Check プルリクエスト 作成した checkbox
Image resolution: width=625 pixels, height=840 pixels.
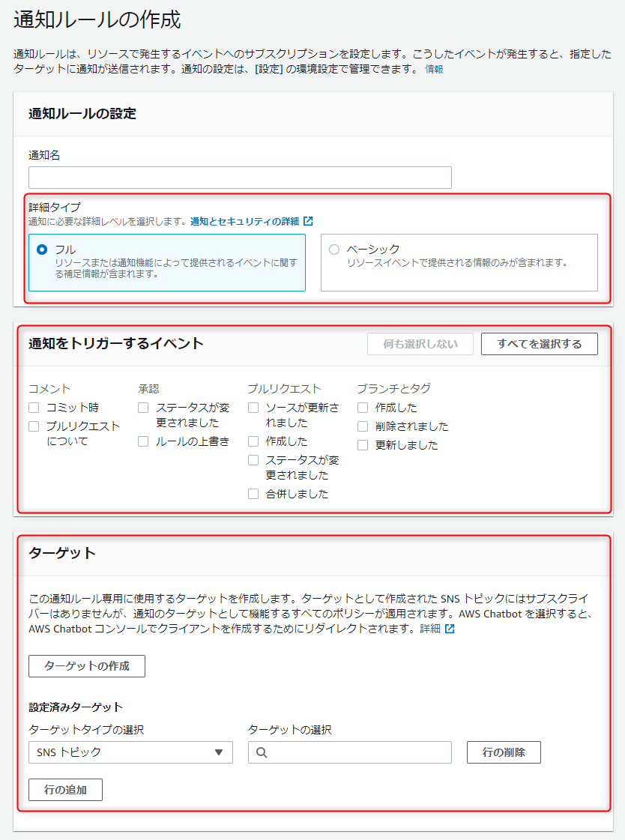tap(253, 441)
